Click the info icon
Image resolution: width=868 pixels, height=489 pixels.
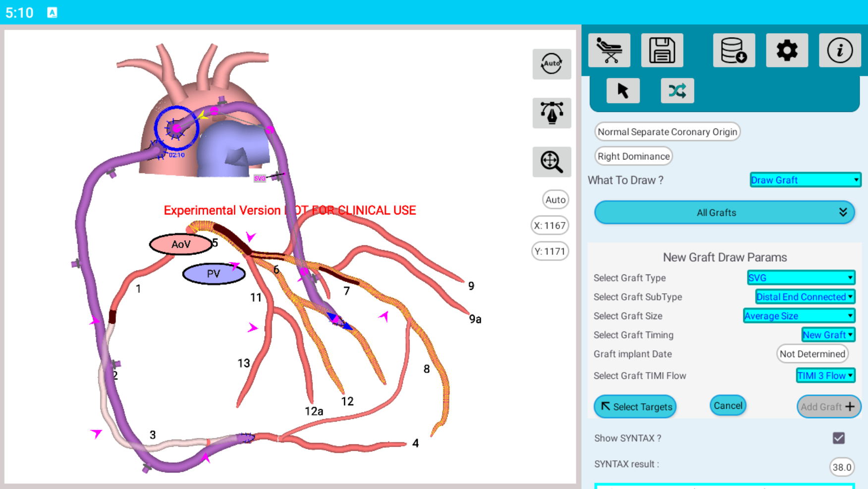839,51
